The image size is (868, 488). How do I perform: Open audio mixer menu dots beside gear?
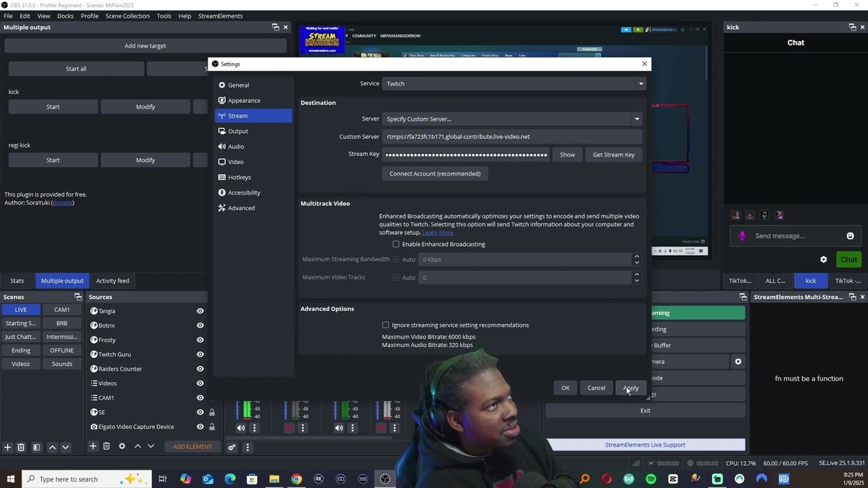(248, 447)
